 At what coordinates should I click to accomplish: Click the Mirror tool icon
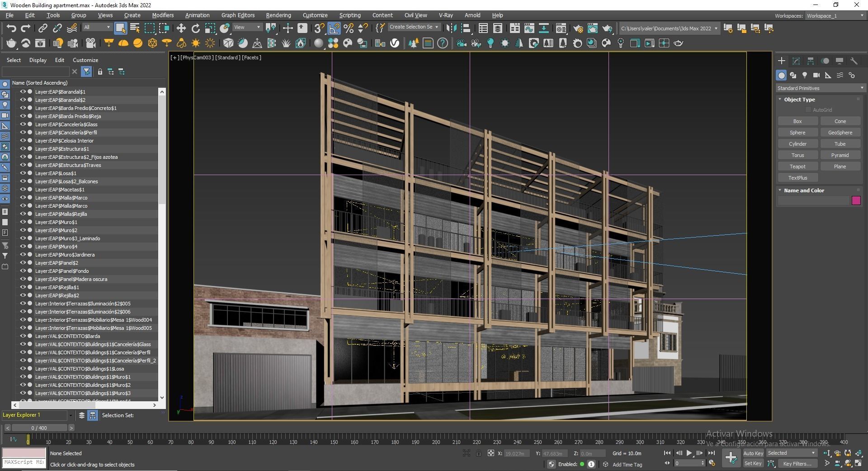[451, 28]
